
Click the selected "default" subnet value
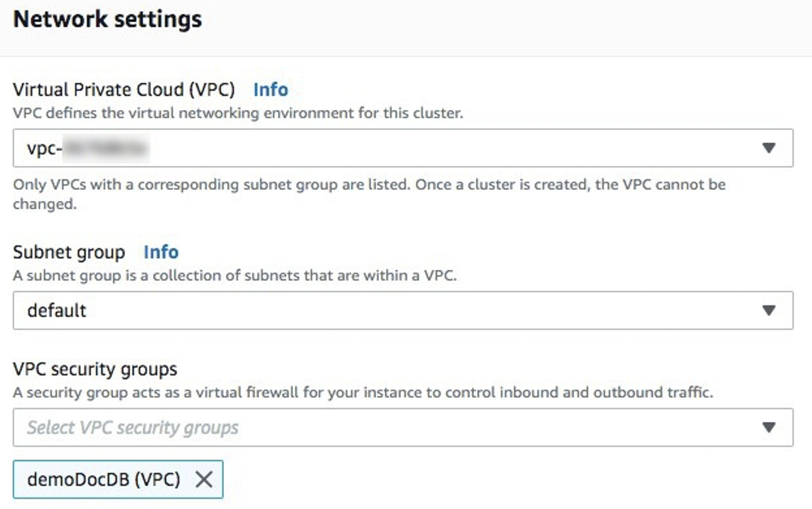tap(57, 310)
